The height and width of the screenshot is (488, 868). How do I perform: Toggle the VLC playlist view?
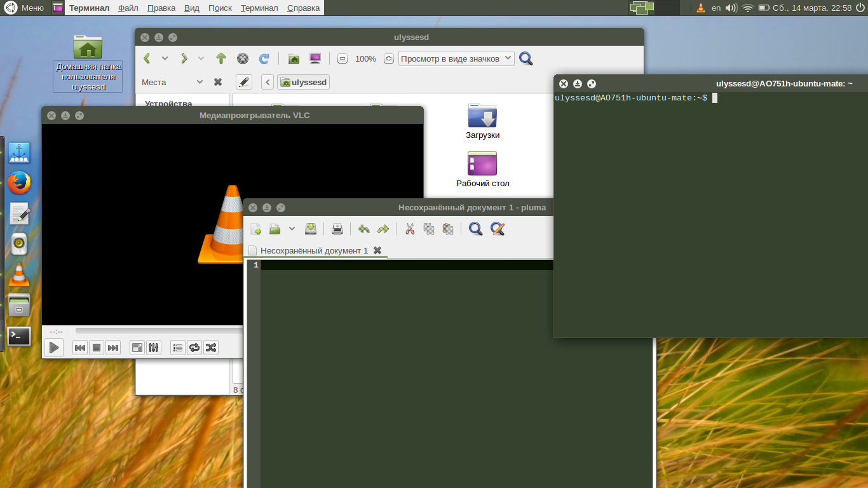178,348
